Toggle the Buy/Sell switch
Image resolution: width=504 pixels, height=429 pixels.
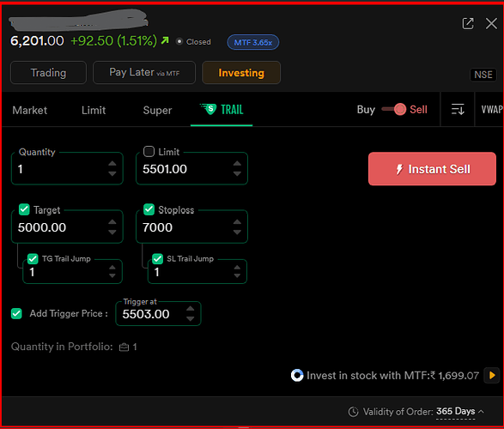(394, 109)
